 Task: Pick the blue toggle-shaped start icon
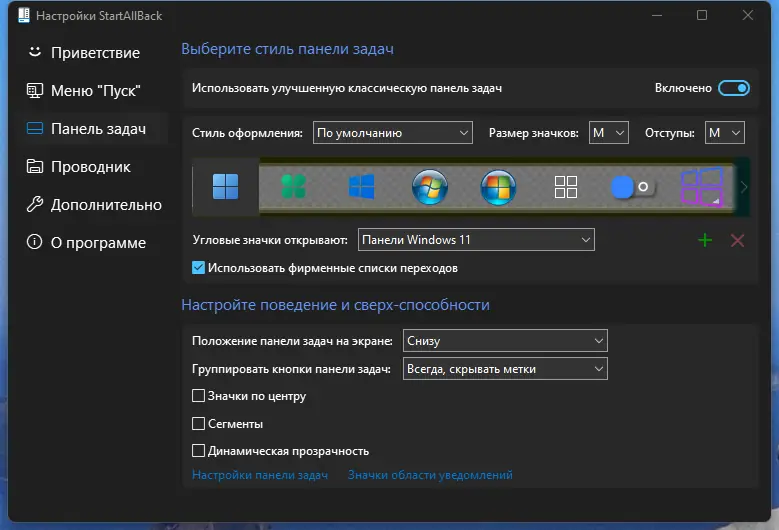[632, 187]
